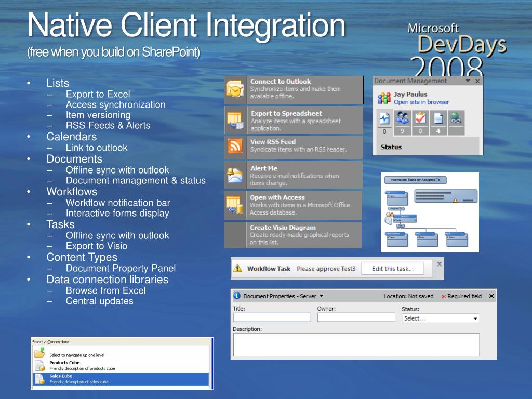532x399 pixels.
Task: Click the Document Property Panel bullet text
Action: point(121,268)
